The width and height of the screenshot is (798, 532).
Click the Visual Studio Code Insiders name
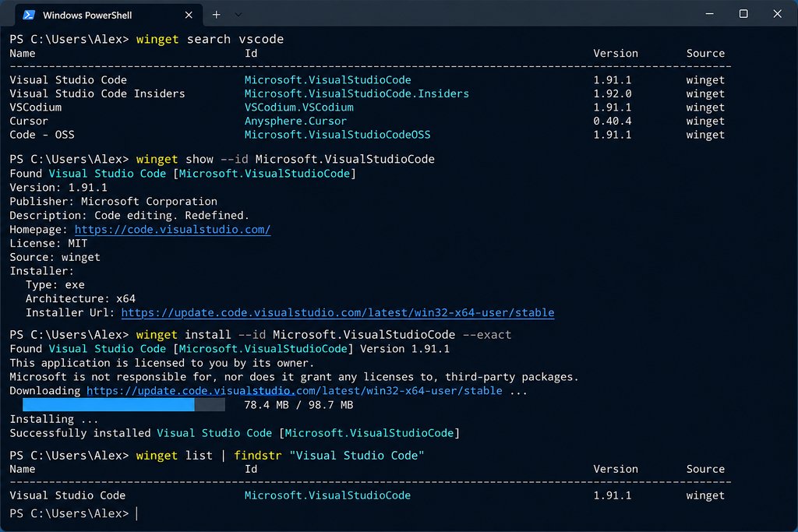tap(97, 93)
